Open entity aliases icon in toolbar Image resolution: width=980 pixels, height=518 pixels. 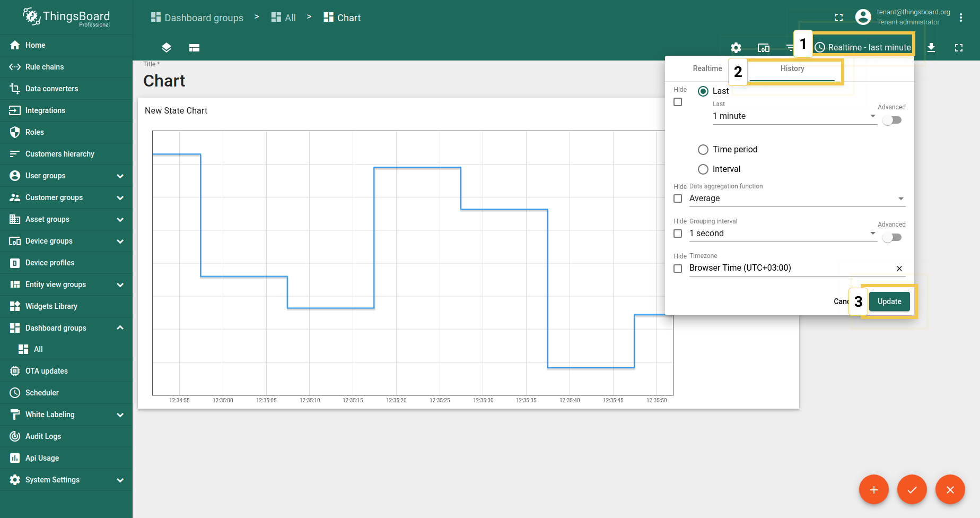[x=764, y=48]
